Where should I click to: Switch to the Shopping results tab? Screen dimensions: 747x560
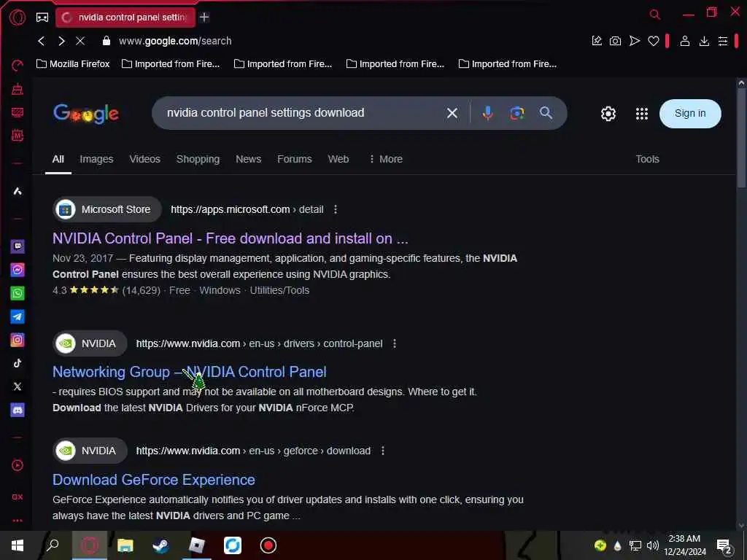[x=198, y=159]
